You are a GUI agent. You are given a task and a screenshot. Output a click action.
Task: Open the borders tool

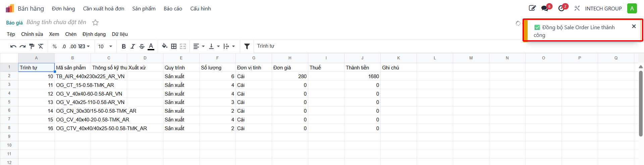[174, 46]
